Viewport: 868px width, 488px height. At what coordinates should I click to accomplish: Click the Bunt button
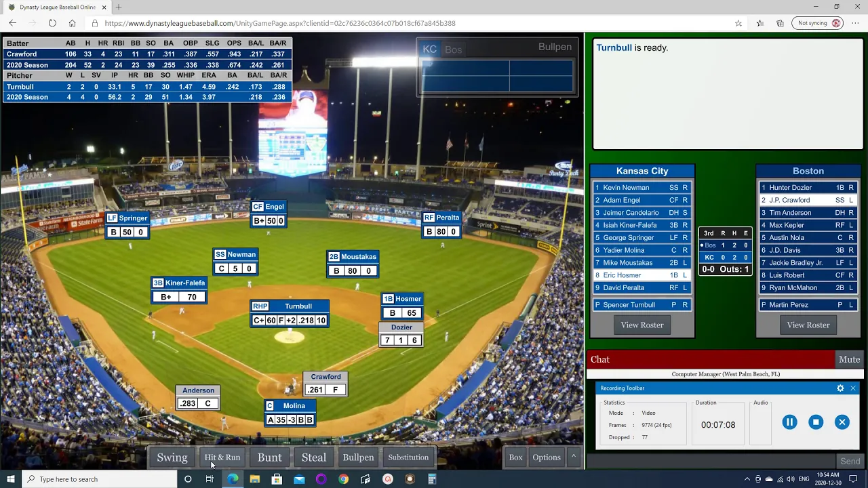tap(269, 457)
